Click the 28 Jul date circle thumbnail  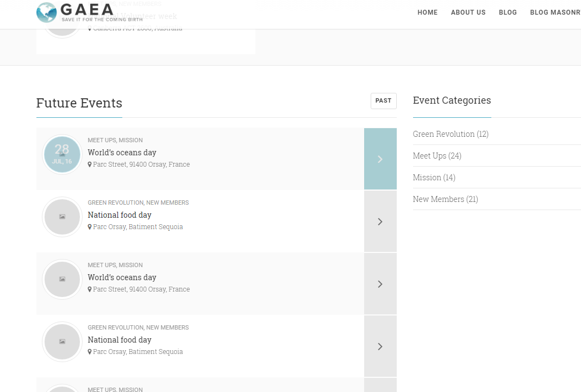pos(62,154)
